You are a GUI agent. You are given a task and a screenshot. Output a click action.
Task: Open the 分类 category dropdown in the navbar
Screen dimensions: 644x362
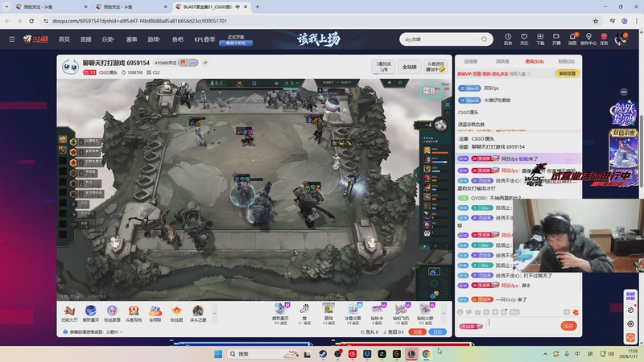point(108,39)
